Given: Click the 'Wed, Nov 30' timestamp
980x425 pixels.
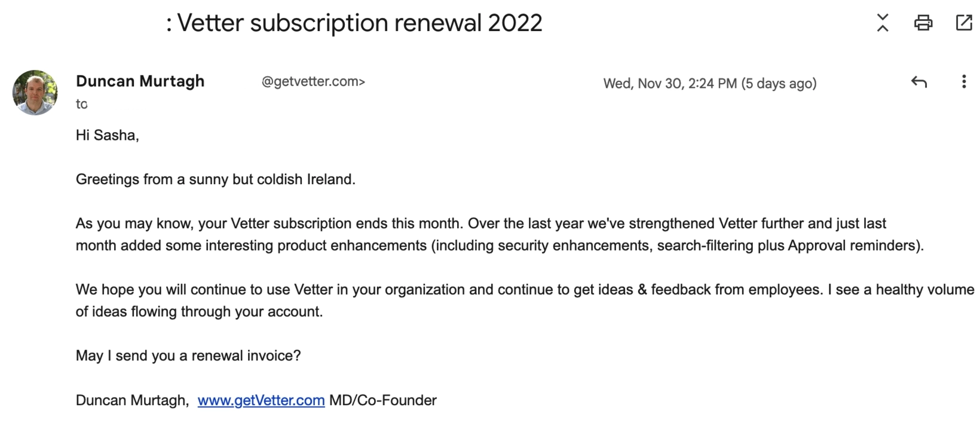Looking at the screenshot, I should tap(710, 83).
